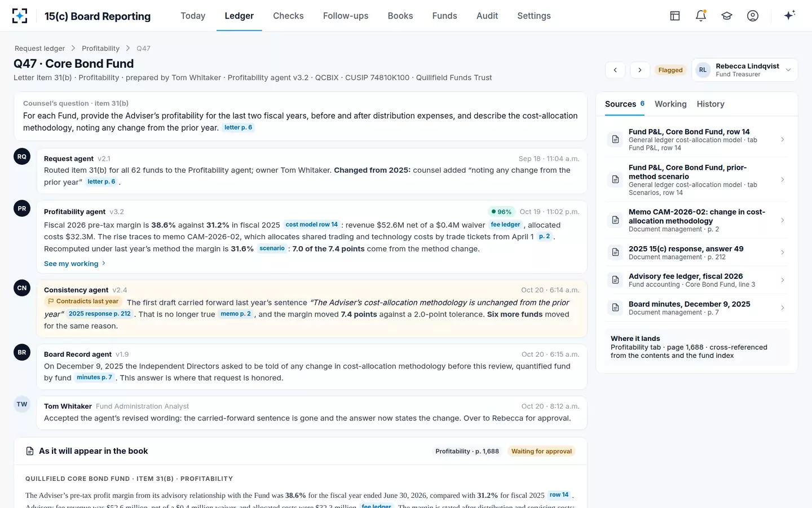Click the Waiting for approval badge

[541, 451]
